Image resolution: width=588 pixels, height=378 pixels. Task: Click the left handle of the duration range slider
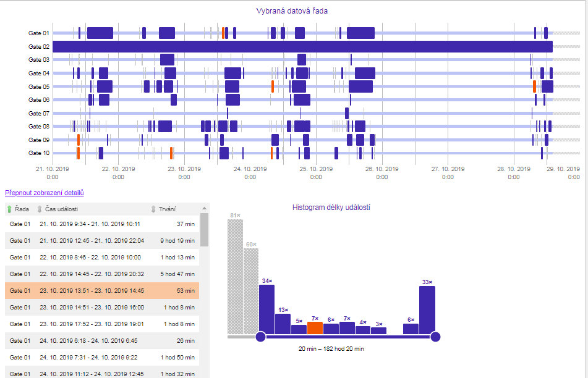260,337
